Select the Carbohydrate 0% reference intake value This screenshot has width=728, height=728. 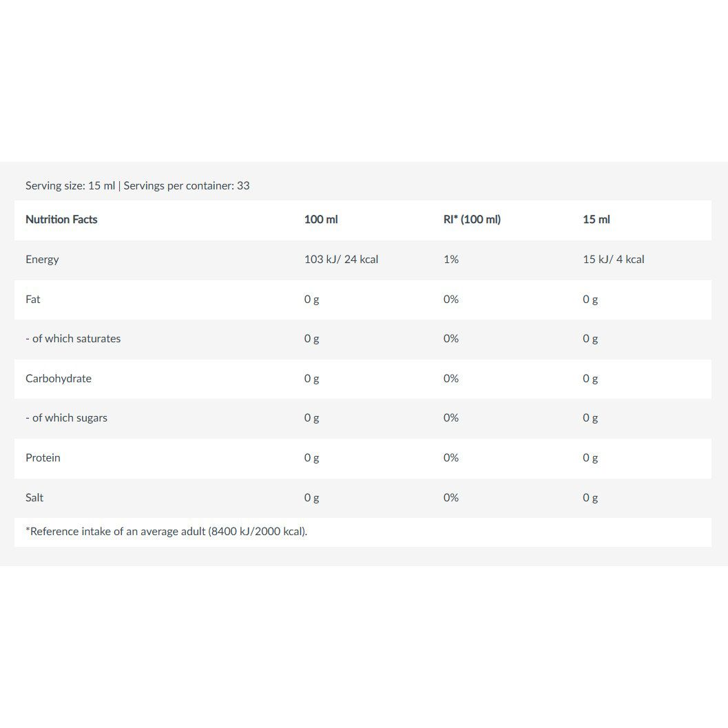[x=451, y=379]
